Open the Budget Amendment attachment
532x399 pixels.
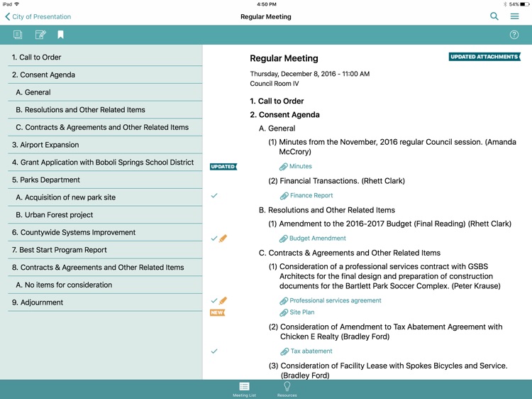[317, 238]
